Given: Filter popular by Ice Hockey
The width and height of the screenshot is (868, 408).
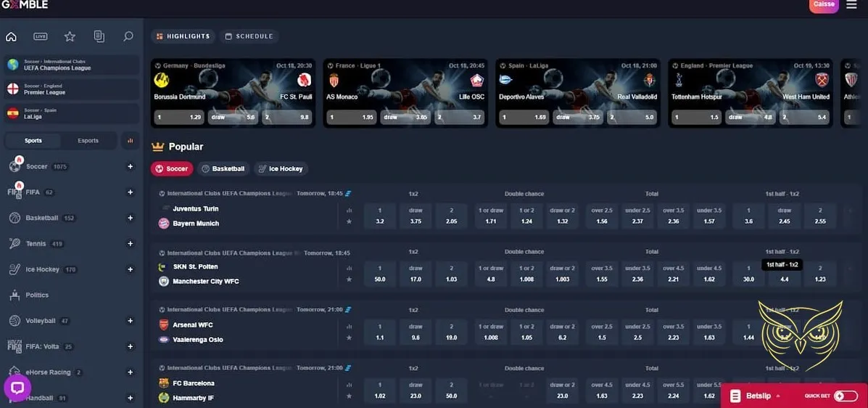Looking at the screenshot, I should point(281,168).
